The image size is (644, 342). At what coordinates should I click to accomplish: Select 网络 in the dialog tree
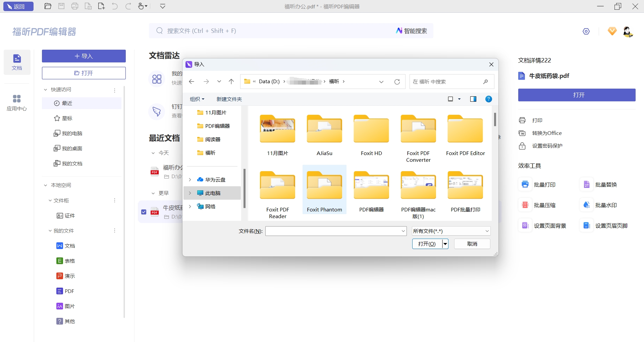[x=206, y=206]
